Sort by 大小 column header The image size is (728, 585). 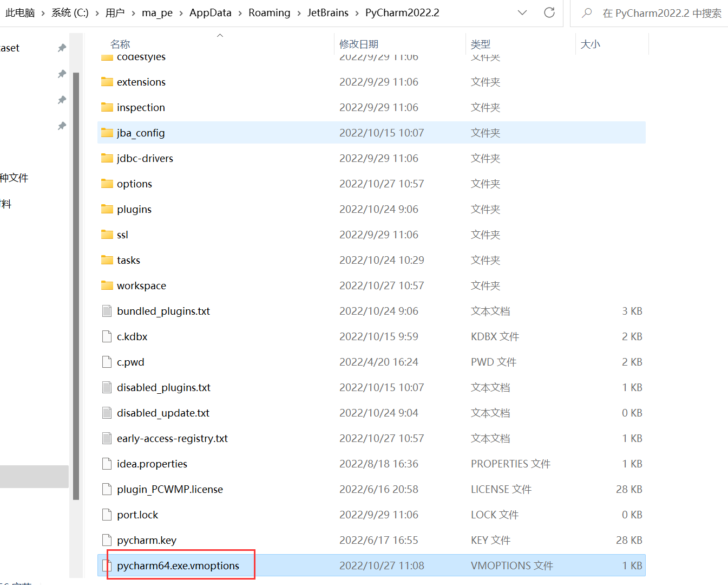591,44
